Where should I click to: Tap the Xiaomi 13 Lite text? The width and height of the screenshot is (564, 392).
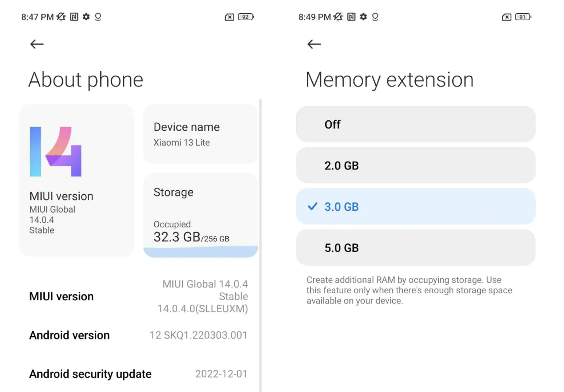[x=182, y=143]
